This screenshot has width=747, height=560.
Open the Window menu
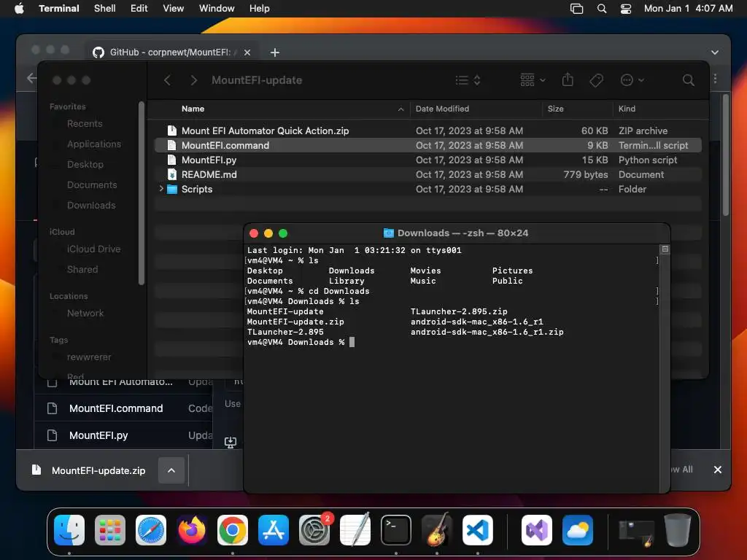point(217,9)
